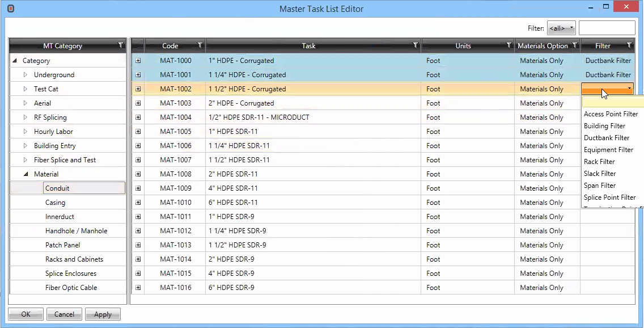Expand row MAT-1013 with the plus icon
This screenshot has width=644, height=328.
138,245
